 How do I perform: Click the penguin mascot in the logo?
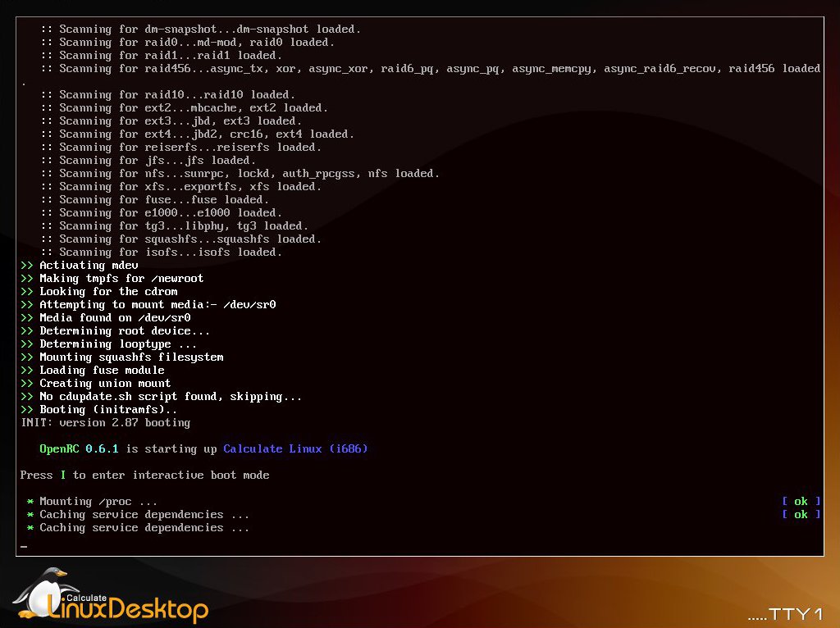tap(37, 592)
